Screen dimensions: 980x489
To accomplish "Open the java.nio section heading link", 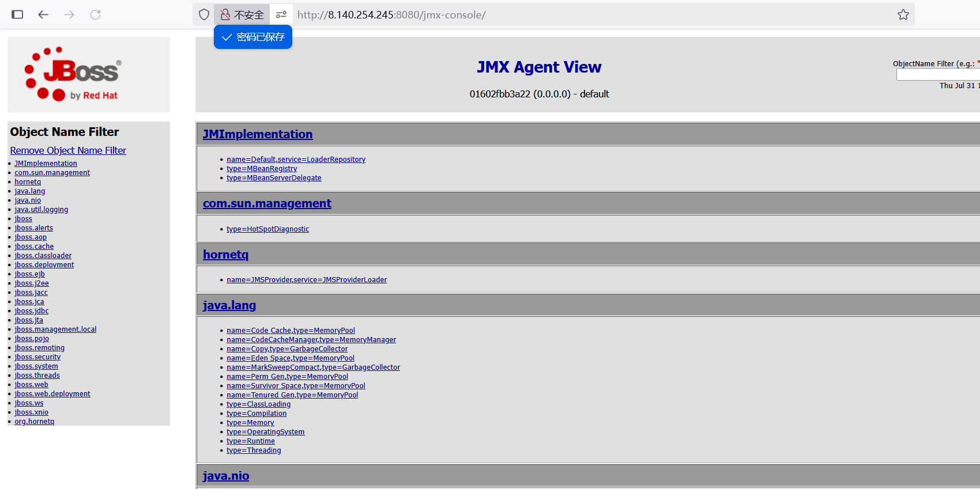I will pyautogui.click(x=226, y=476).
